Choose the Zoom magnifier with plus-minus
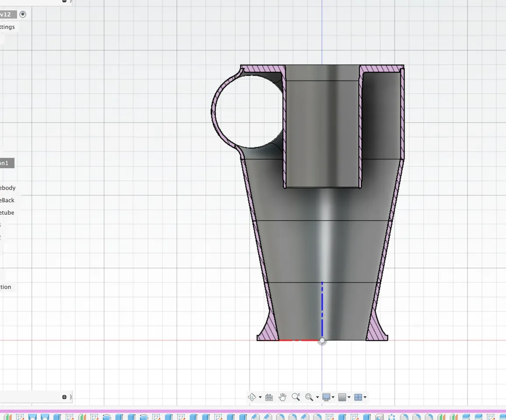 coord(296,397)
